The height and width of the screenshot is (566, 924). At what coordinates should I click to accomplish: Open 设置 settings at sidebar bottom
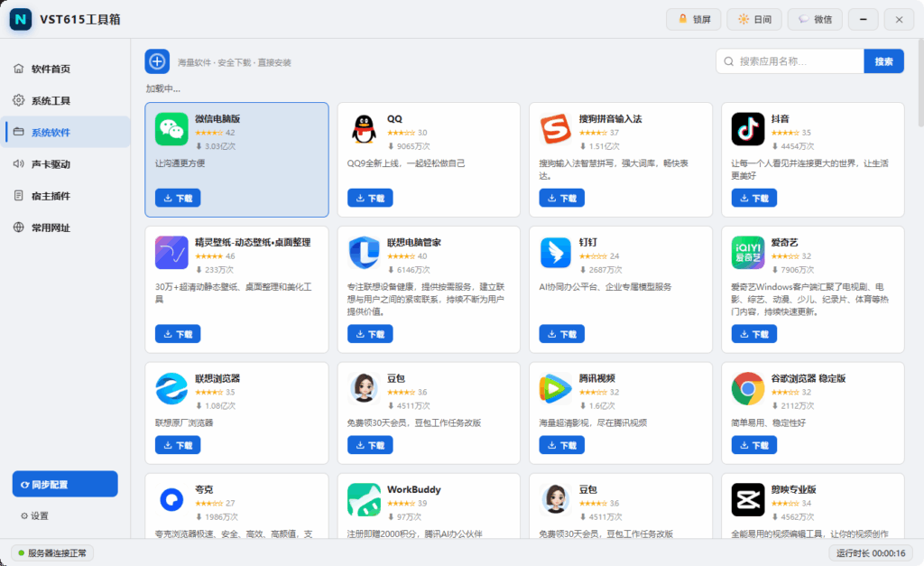click(x=35, y=515)
